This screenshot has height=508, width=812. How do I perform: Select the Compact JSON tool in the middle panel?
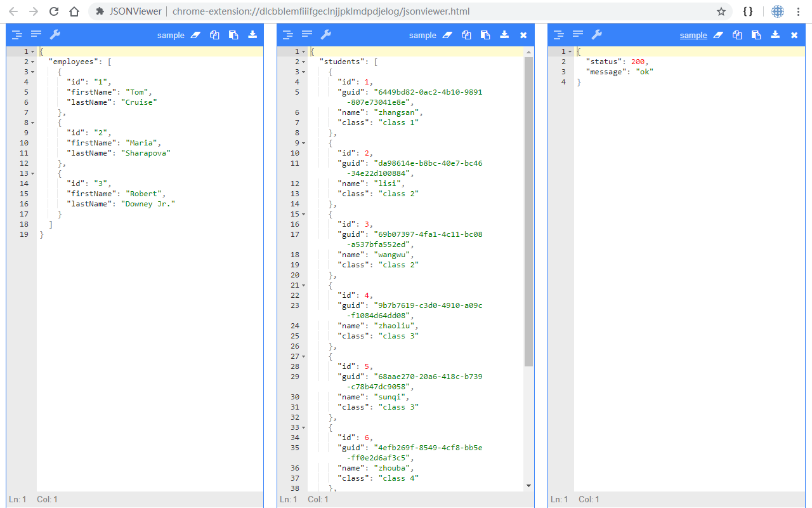[x=307, y=34]
